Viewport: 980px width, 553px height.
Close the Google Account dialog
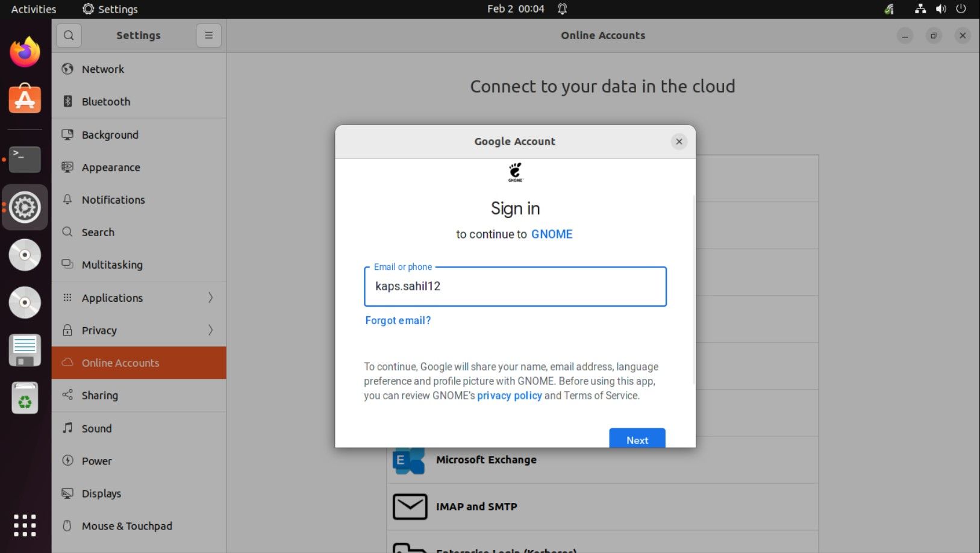coord(679,142)
